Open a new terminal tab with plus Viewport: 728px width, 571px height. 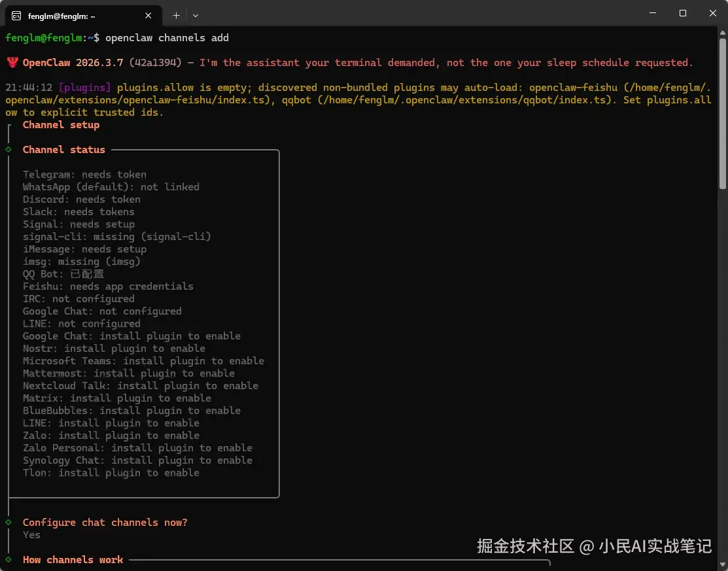coord(176,15)
